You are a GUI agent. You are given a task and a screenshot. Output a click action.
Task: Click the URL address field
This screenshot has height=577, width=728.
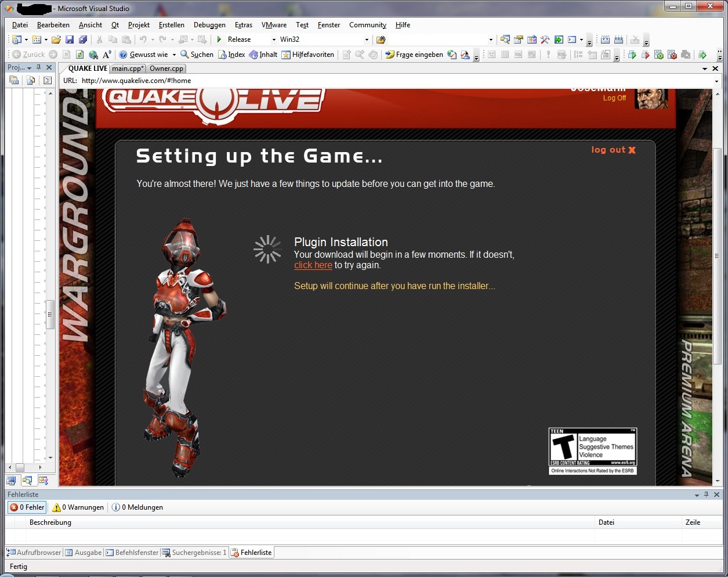pyautogui.click(x=394, y=81)
